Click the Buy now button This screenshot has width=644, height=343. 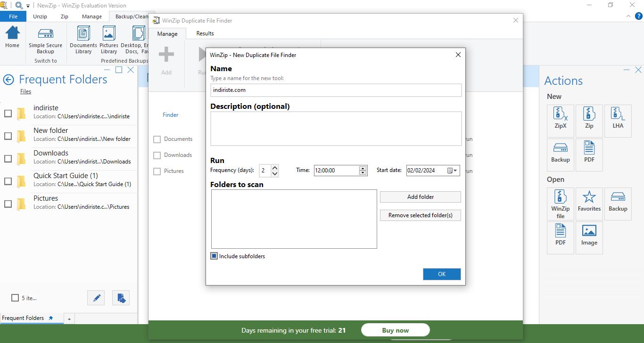(x=396, y=330)
